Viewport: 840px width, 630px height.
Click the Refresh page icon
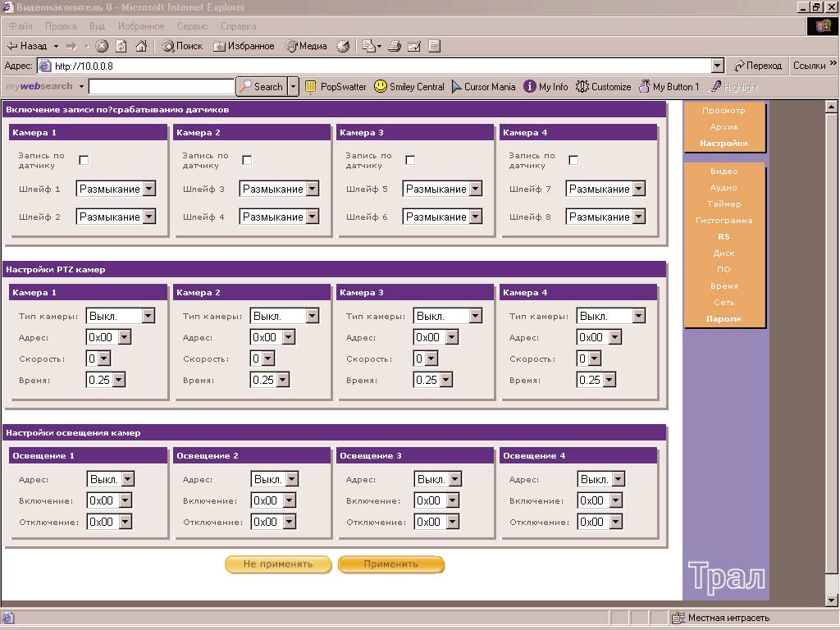click(x=121, y=46)
